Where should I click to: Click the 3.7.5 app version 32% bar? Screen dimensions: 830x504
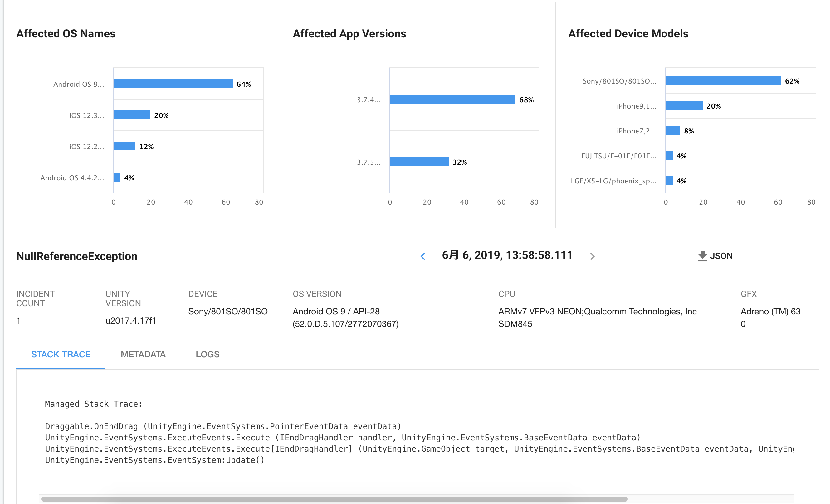pyautogui.click(x=419, y=162)
